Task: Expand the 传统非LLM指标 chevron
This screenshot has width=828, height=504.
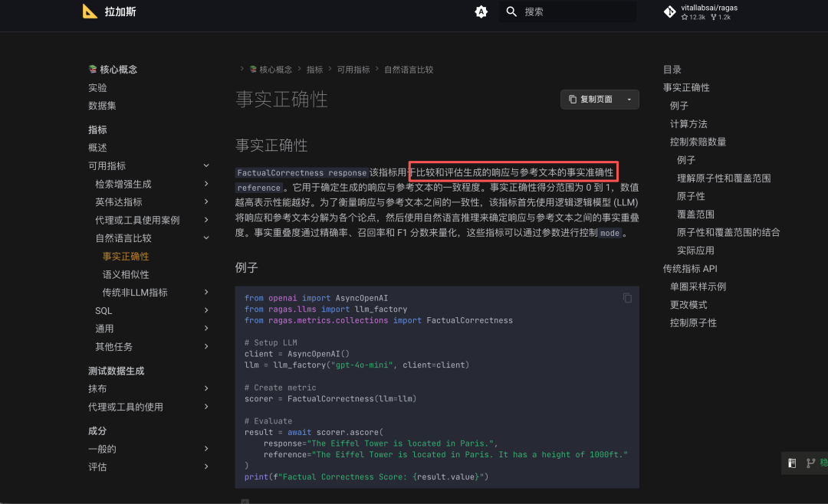Action: click(x=206, y=293)
